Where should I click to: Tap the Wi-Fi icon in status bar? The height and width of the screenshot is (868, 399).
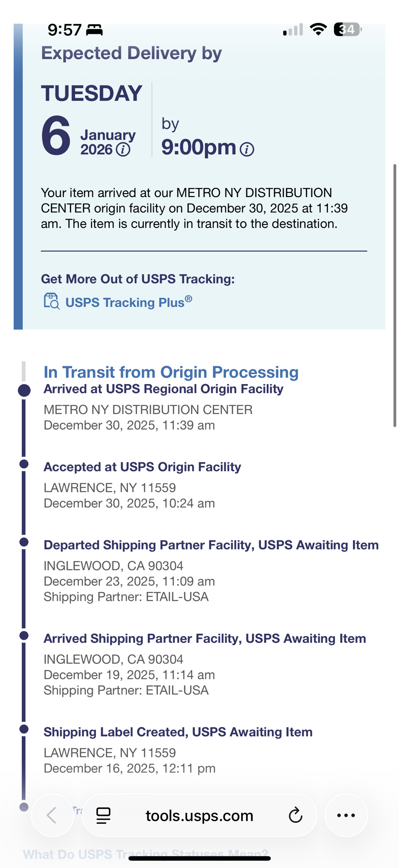(x=318, y=30)
